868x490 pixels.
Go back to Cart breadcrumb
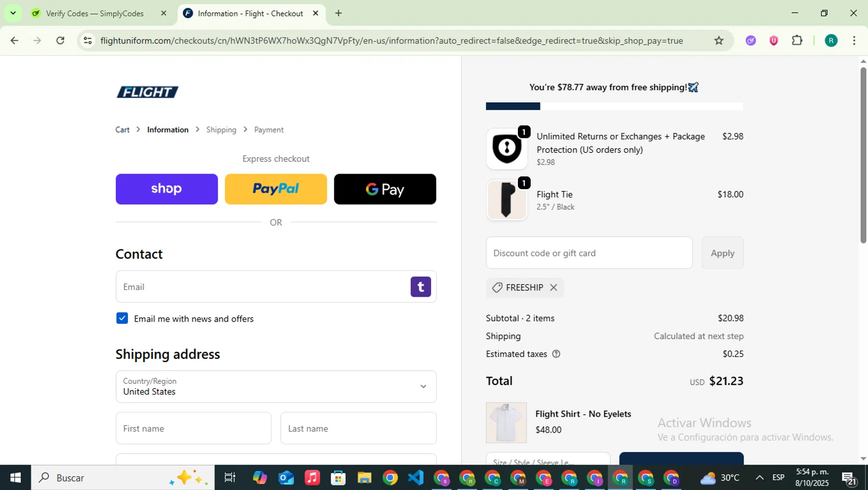click(x=122, y=130)
